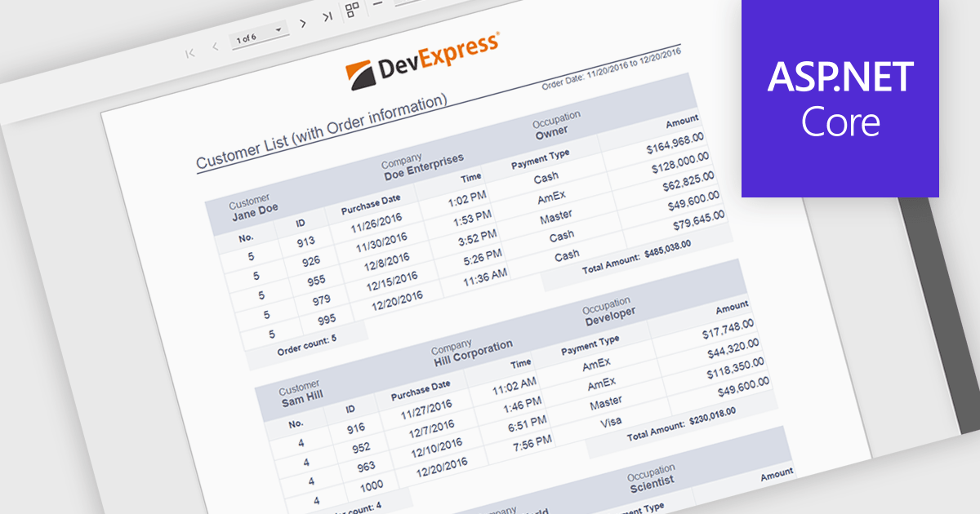Toggle multipage view mode icon

pyautogui.click(x=352, y=10)
